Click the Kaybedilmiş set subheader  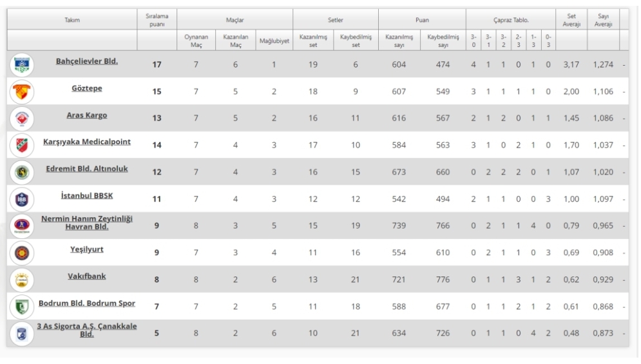pyautogui.click(x=356, y=41)
